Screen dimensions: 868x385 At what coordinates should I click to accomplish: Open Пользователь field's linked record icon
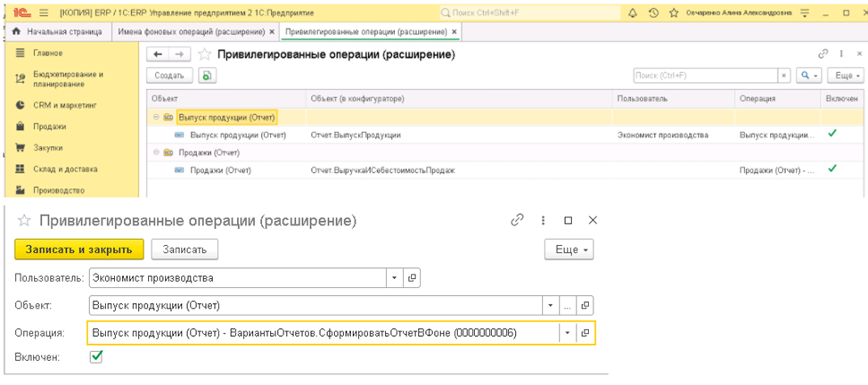click(x=412, y=278)
